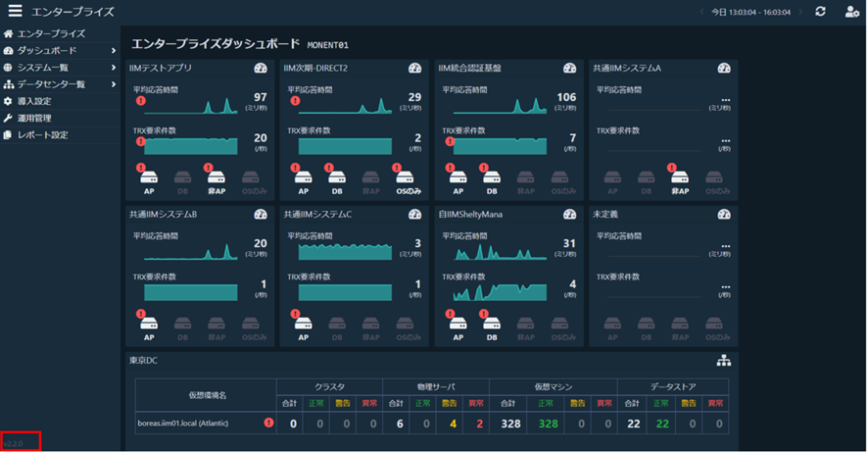Open the 東京DC panel title

click(143, 361)
